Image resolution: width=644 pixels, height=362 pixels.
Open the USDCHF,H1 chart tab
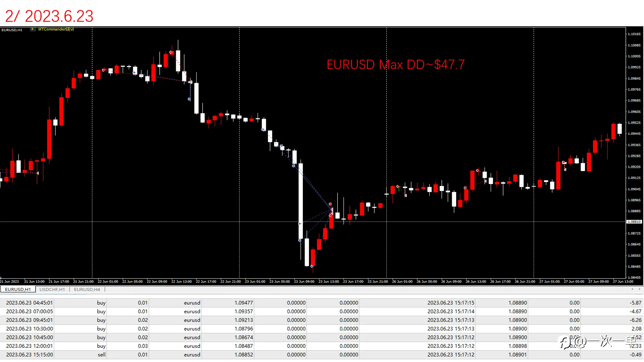point(52,289)
